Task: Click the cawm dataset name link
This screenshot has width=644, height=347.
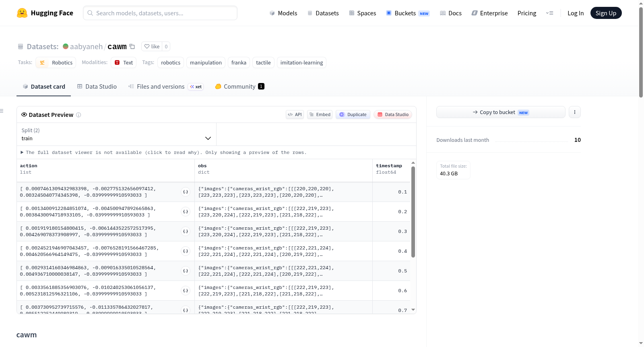Action: pos(117,46)
